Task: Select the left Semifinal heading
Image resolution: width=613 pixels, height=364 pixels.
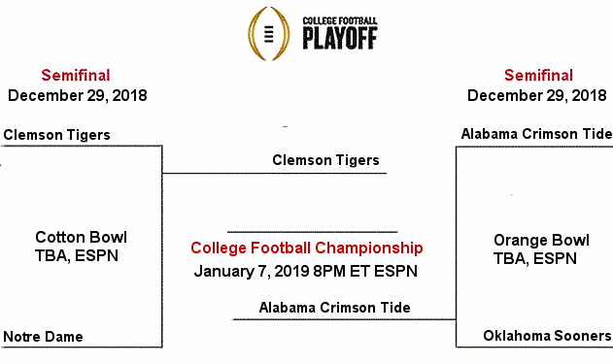Action: pos(76,76)
